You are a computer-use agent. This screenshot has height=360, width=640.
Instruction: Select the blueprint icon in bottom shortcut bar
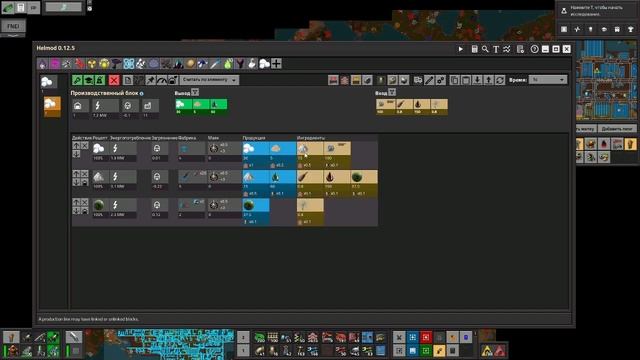point(412,337)
